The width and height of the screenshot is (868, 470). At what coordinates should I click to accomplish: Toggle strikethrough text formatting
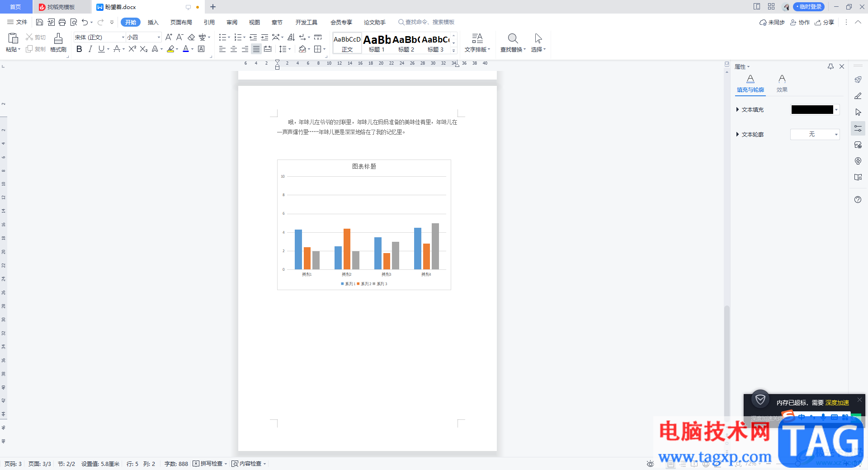click(x=117, y=49)
